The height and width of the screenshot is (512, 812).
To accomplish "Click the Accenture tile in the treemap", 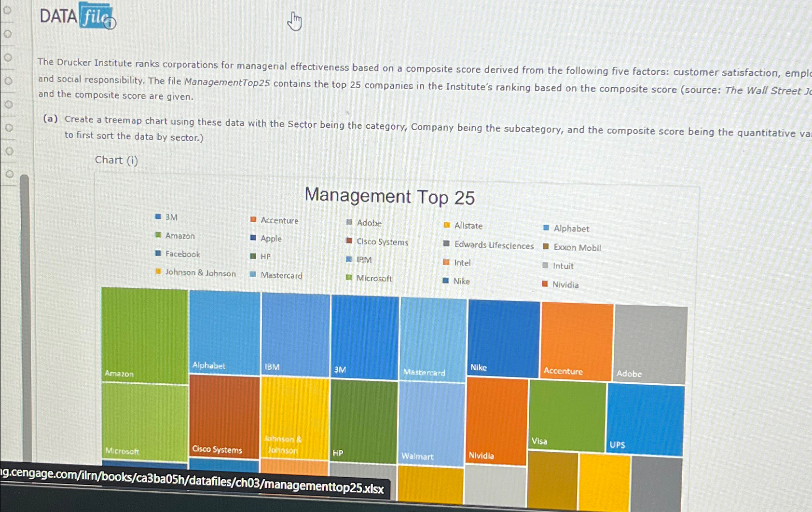I will click(x=577, y=342).
